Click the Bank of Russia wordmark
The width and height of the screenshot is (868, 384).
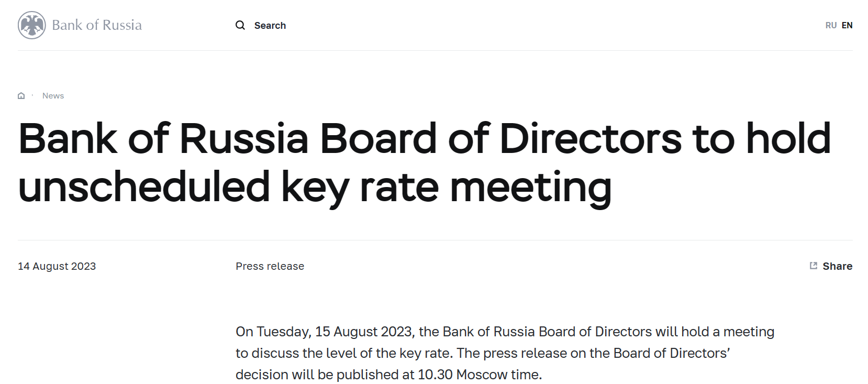pyautogui.click(x=97, y=25)
